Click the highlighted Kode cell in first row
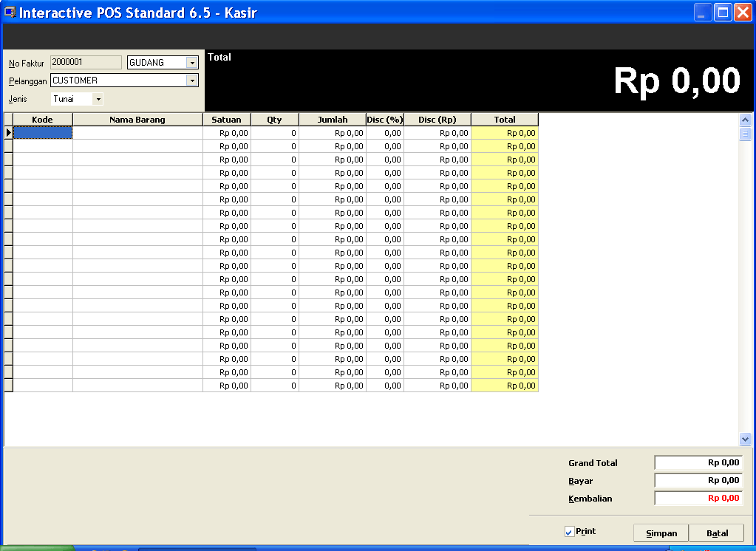This screenshot has width=756, height=551. click(x=43, y=132)
